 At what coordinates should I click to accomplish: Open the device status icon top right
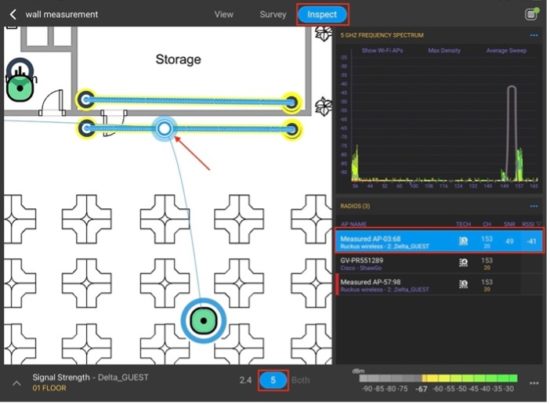[532, 14]
